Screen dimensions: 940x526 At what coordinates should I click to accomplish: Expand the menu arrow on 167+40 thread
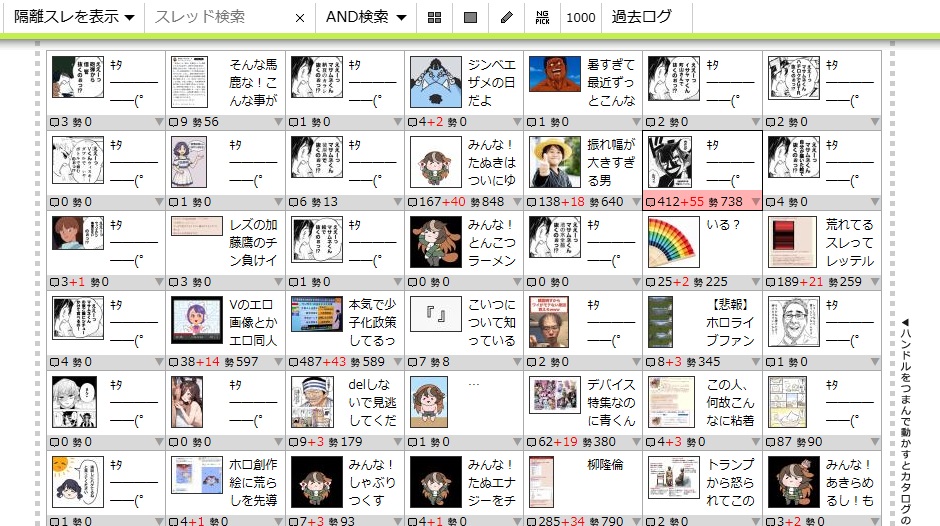pyautogui.click(x=517, y=202)
